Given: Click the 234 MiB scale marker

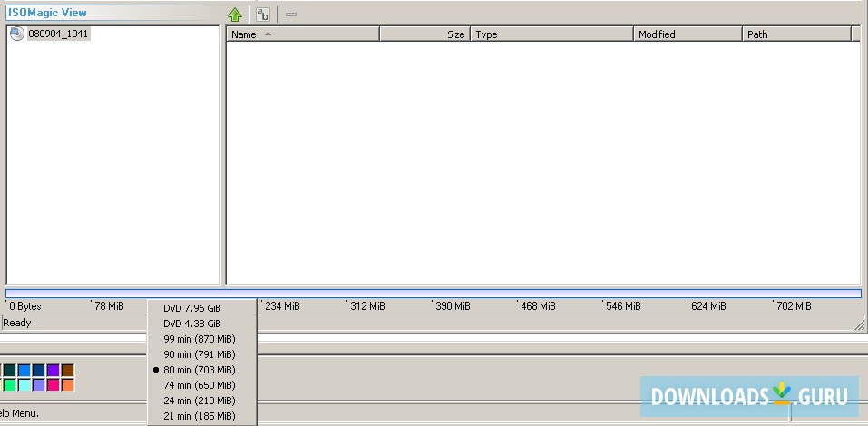Looking at the screenshot, I should coord(282,306).
